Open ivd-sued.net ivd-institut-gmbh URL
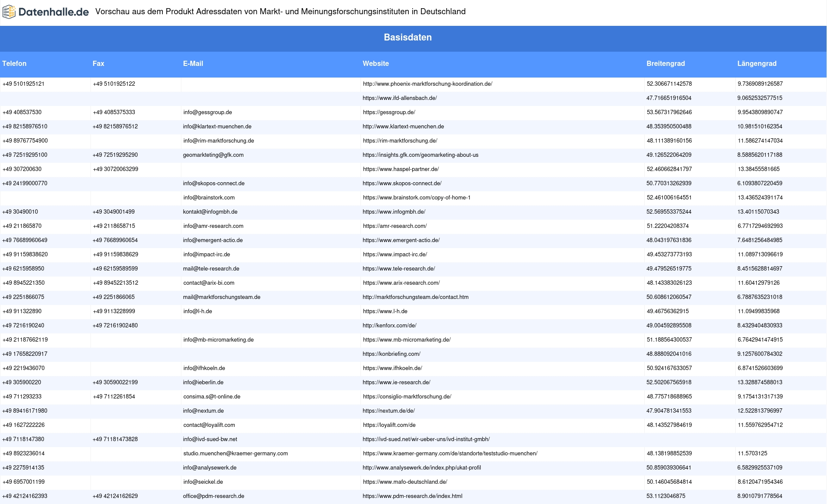This screenshot has width=827, height=504. [x=426, y=439]
